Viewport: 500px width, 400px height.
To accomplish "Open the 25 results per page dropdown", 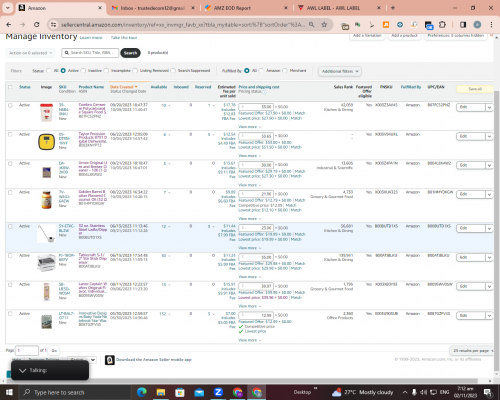I will (x=472, y=351).
